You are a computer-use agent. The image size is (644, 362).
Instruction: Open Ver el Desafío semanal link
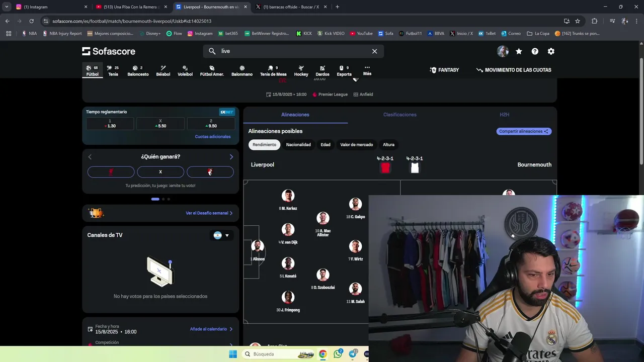click(209, 213)
